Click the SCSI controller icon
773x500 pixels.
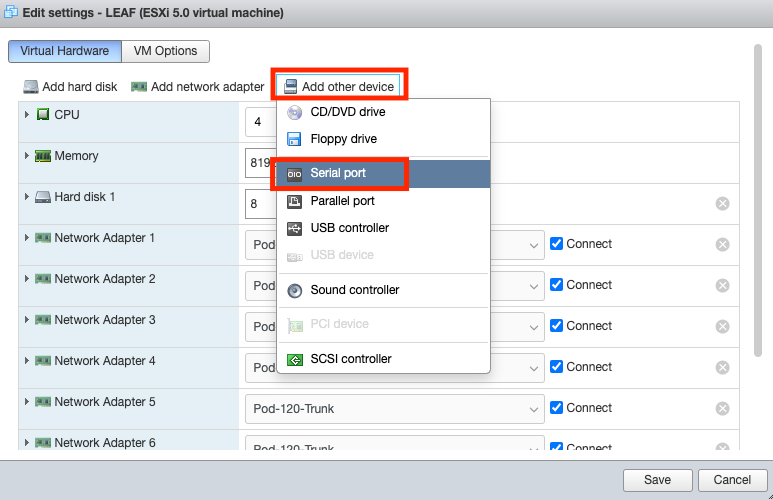tap(294, 359)
